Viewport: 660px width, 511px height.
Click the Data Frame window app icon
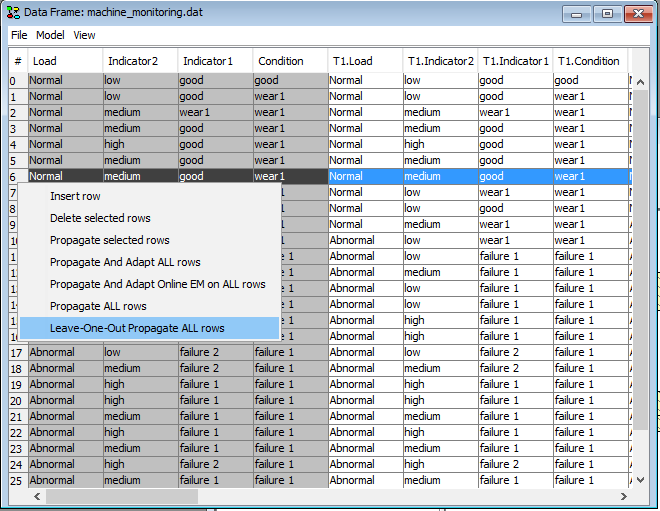point(13,13)
